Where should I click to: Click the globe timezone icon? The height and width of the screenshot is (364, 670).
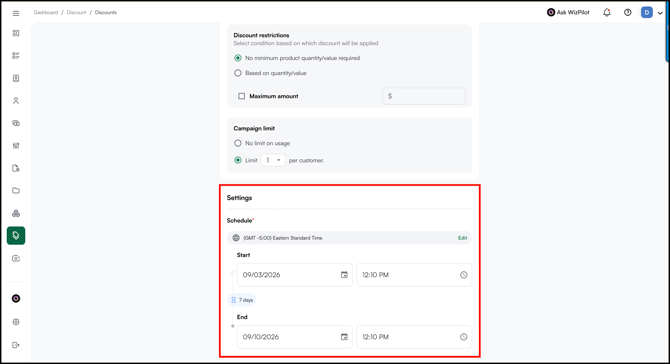tap(236, 238)
